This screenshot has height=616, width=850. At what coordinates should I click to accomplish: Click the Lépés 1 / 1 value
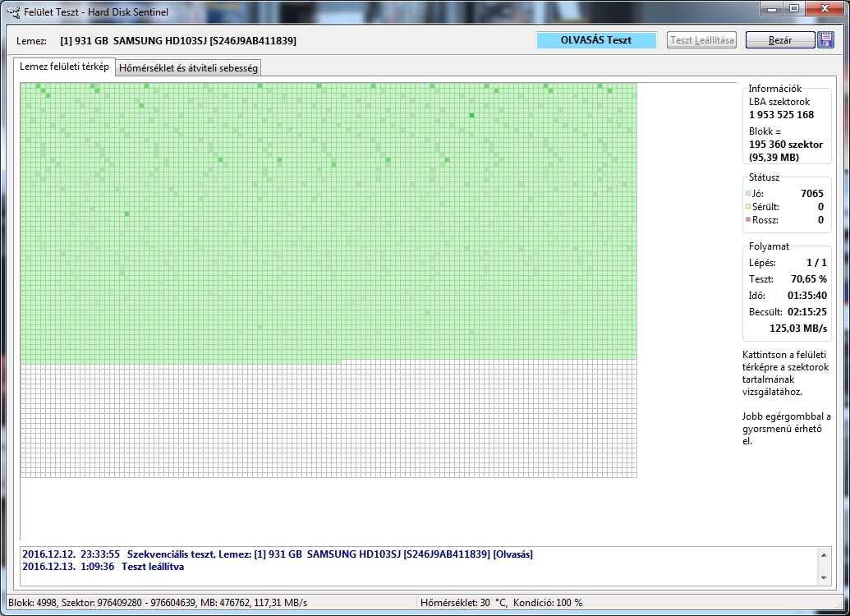coord(816,263)
